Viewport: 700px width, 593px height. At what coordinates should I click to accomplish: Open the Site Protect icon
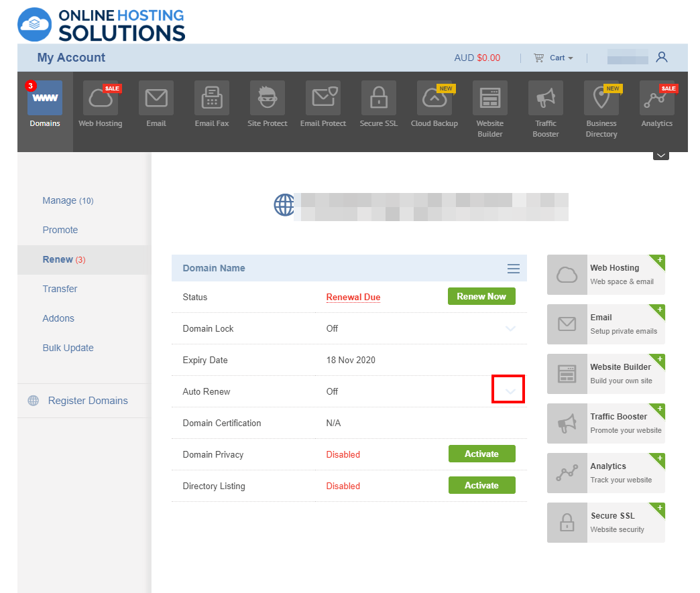[x=267, y=98]
